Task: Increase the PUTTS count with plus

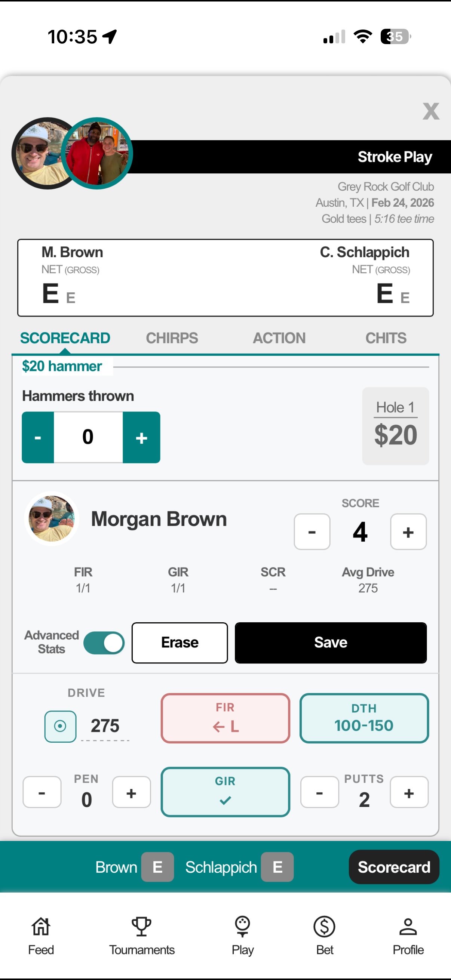Action: (409, 793)
